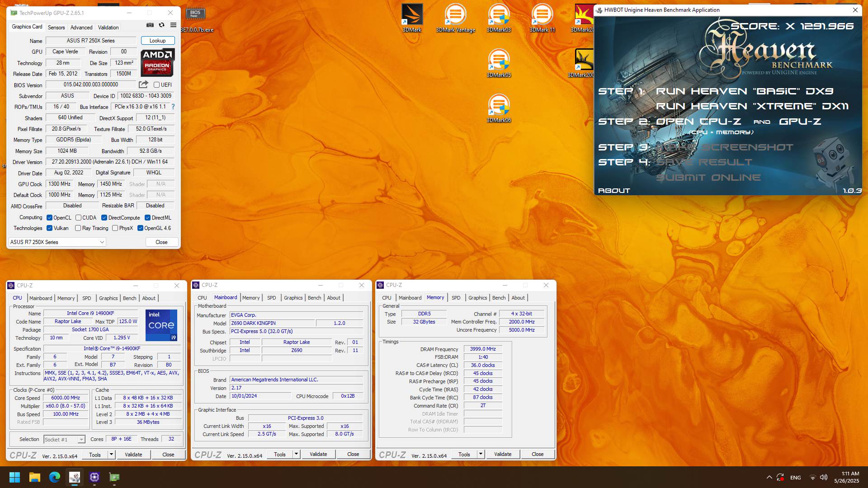Toggle the Ray Tracing checkbox
Image resolution: width=868 pixels, height=488 pixels.
tap(78, 228)
